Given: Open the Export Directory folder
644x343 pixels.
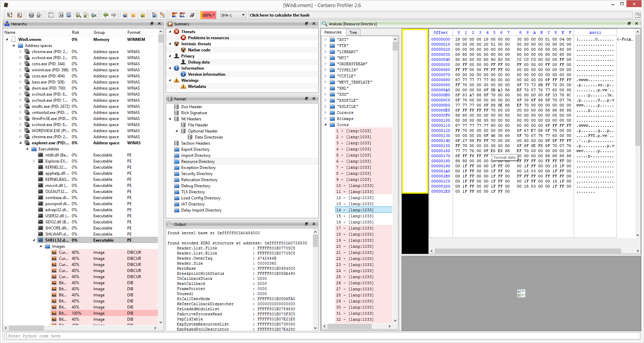Looking at the screenshot, I should [x=195, y=149].
